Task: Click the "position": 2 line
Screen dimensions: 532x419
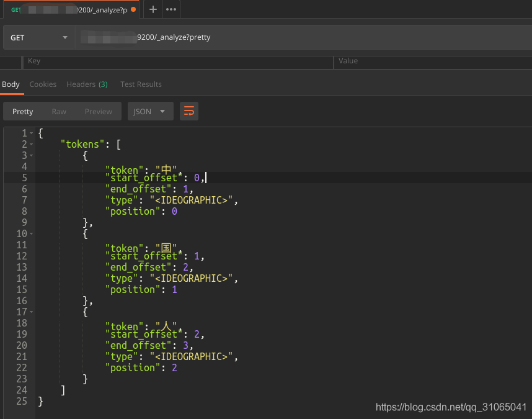Action: point(141,367)
